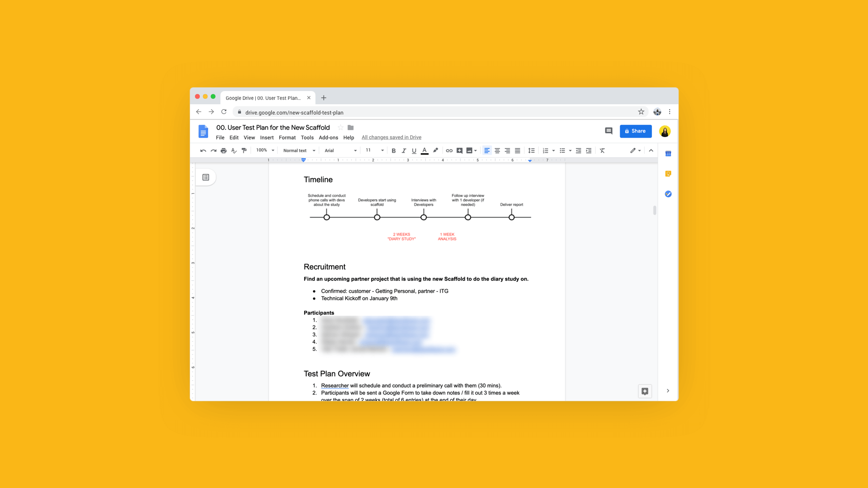The width and height of the screenshot is (868, 488).
Task: Open the Tasks side panel
Action: tap(668, 194)
